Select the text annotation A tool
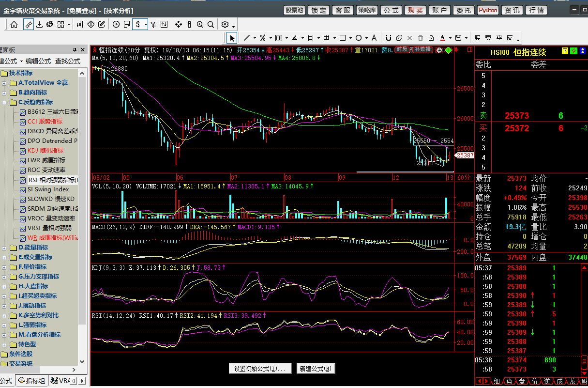588x388 pixels. pos(374,38)
